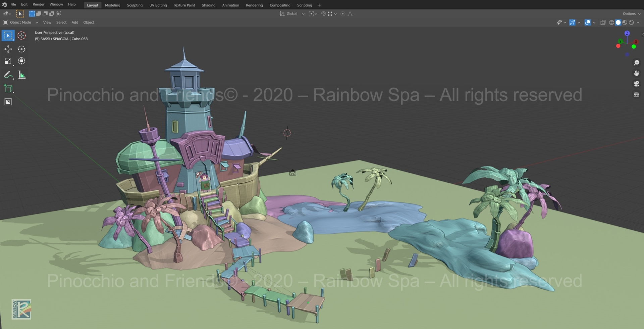Select the Select Box tool

pyautogui.click(x=8, y=36)
